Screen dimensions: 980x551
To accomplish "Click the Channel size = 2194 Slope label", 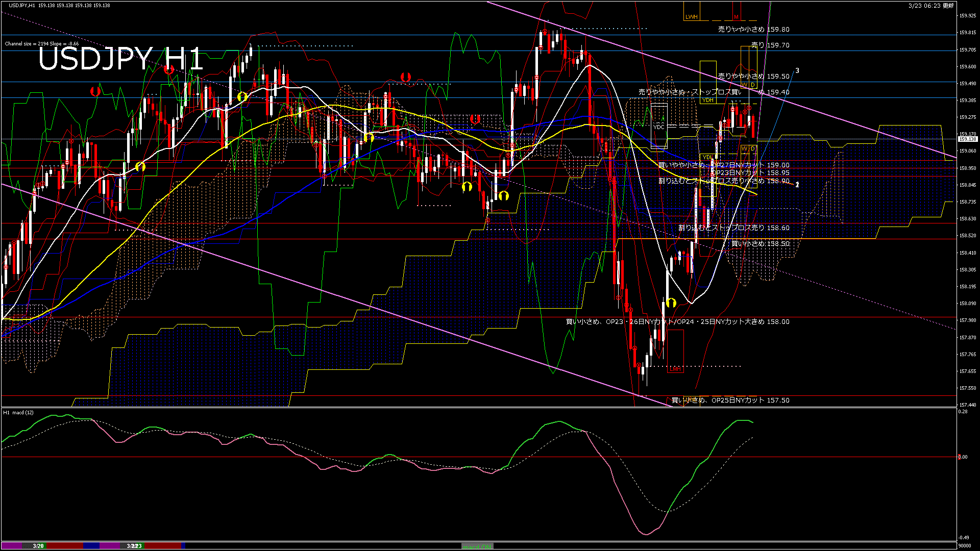I will click(x=41, y=44).
